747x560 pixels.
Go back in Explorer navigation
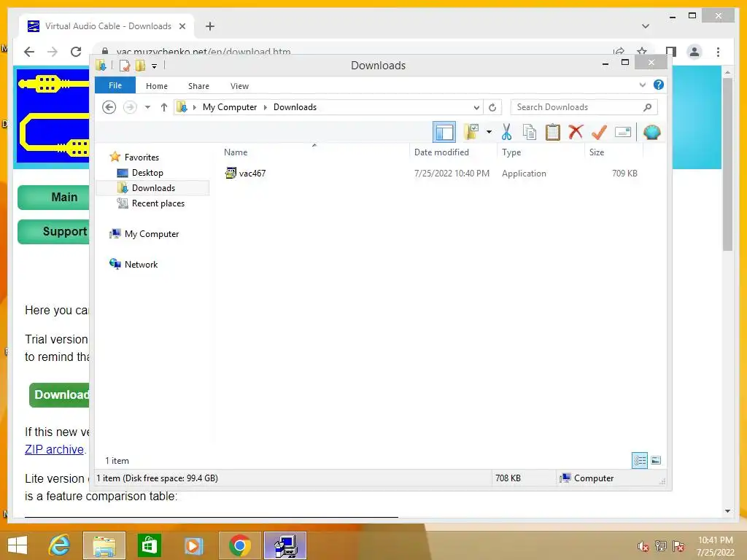109,107
